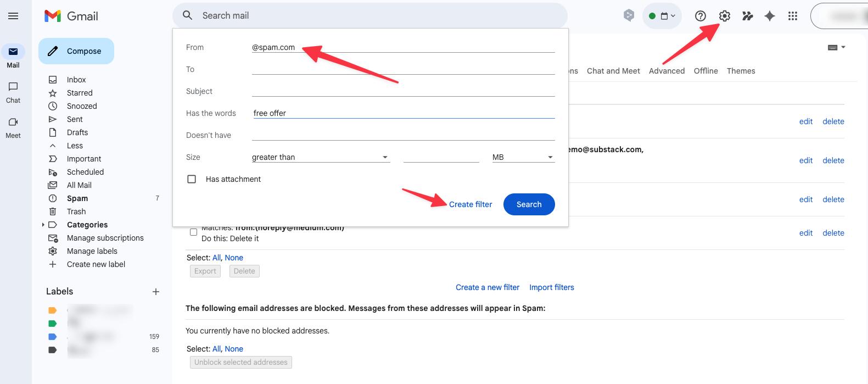Click the Subject field
868x384 pixels.
click(x=403, y=91)
